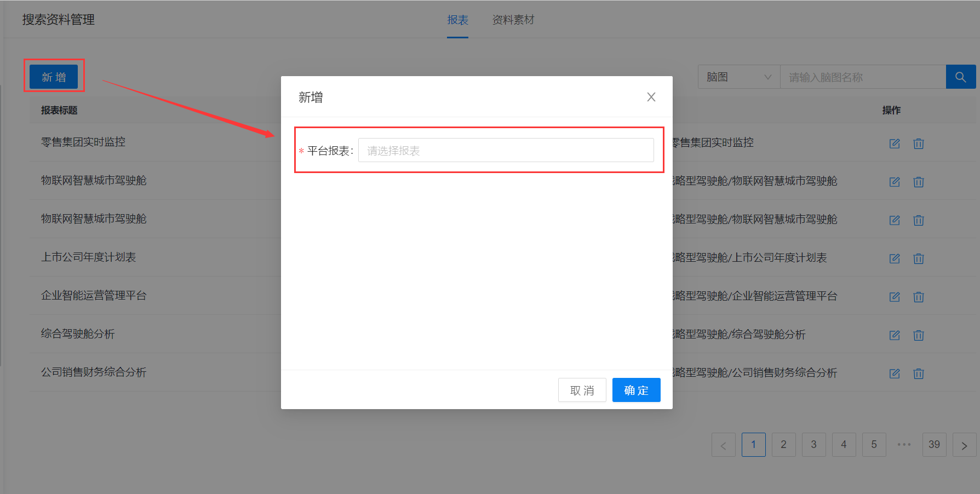Viewport: 980px width, 494px height.
Task: Focus the 请输入脑图名称 search field
Action: (863, 77)
